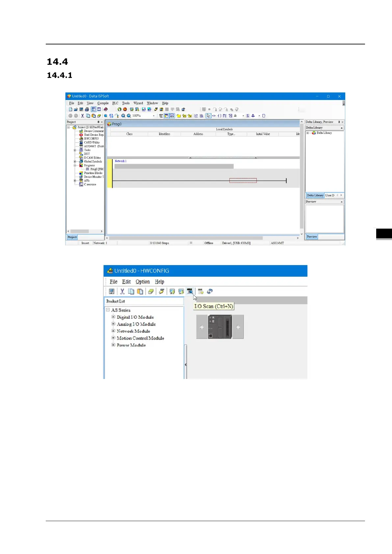
Task: Select the arrow pointer tool in ladder toolbar
Action: 208,116
